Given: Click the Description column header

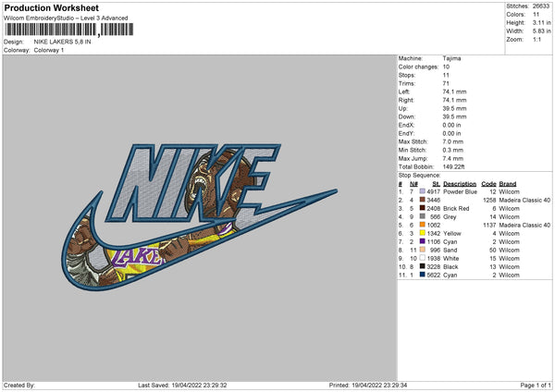Looking at the screenshot, I should coord(460,184).
